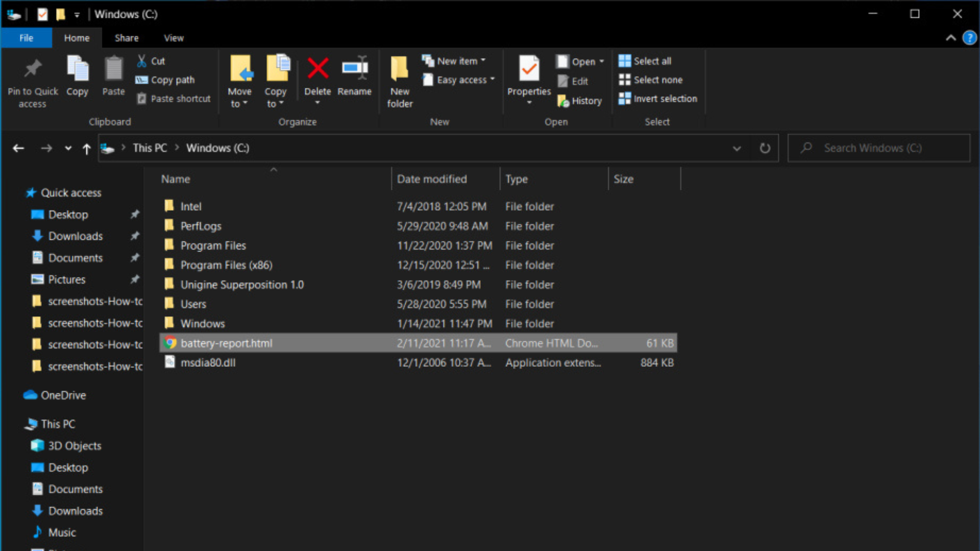
Task: Click Pin to Quick access icon
Action: pyautogui.click(x=33, y=69)
